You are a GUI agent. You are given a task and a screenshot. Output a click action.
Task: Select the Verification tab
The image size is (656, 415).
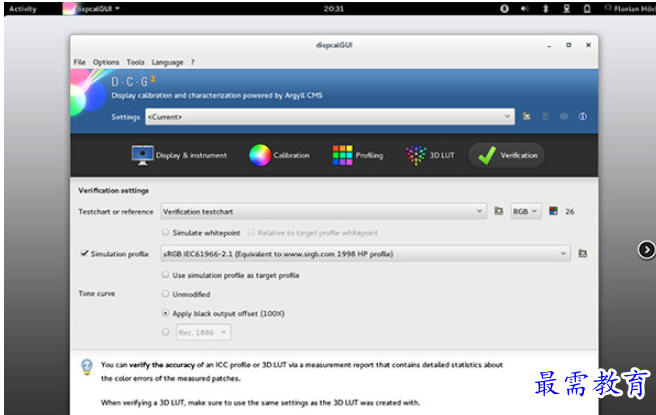pyautogui.click(x=506, y=155)
